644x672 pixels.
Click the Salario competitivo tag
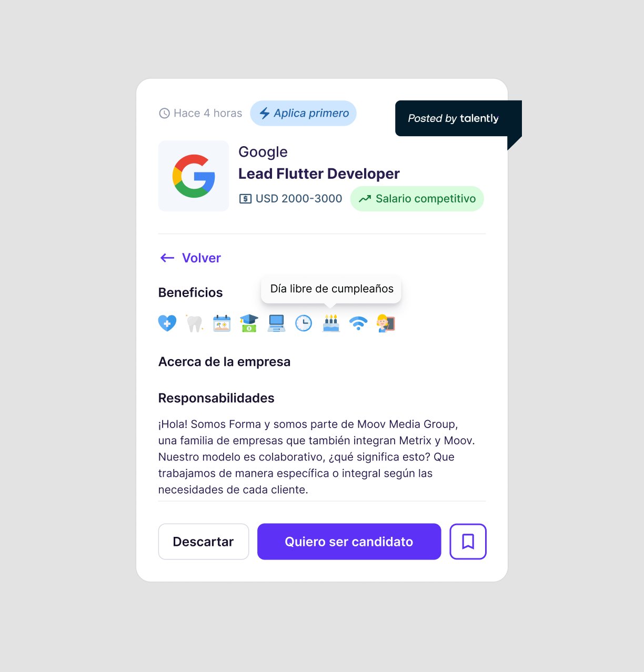[x=417, y=199]
